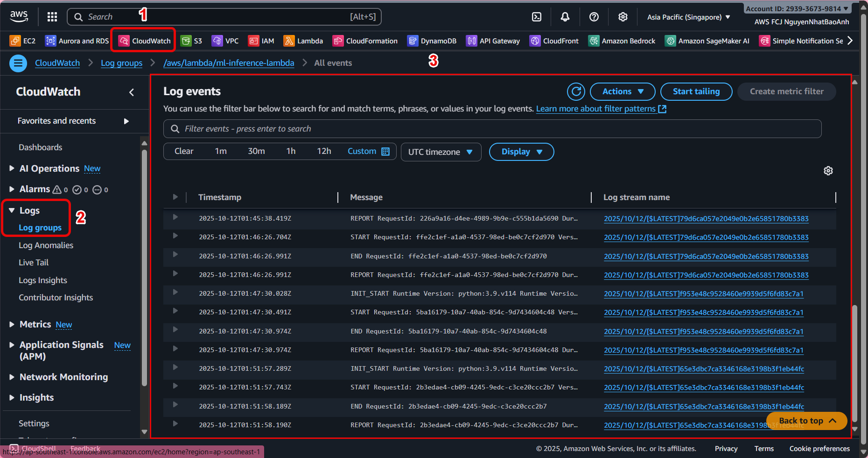Open console settings gear in header
Image resolution: width=868 pixels, height=458 pixels.
(623, 17)
